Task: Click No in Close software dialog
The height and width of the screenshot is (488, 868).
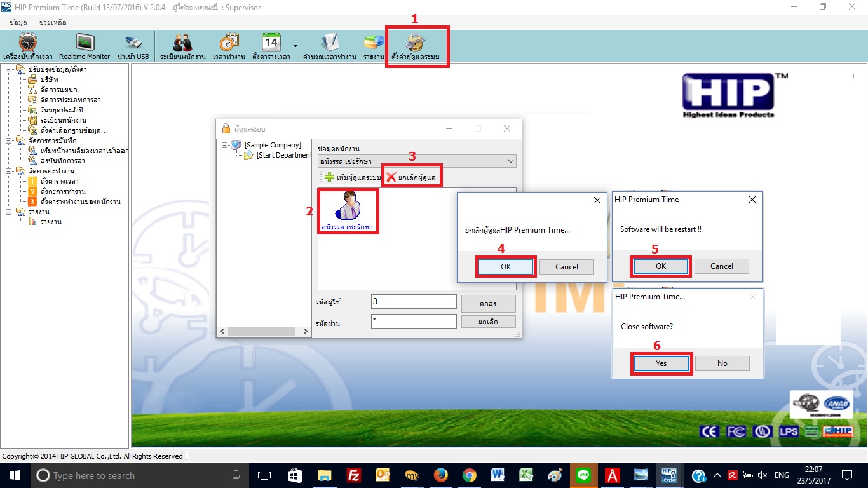Action: [x=722, y=363]
